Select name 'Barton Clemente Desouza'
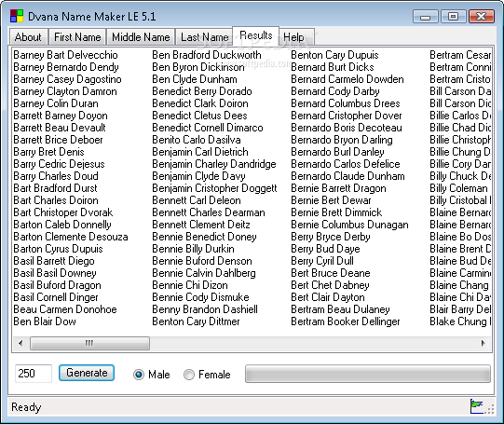This screenshot has height=424, width=504. click(71, 237)
